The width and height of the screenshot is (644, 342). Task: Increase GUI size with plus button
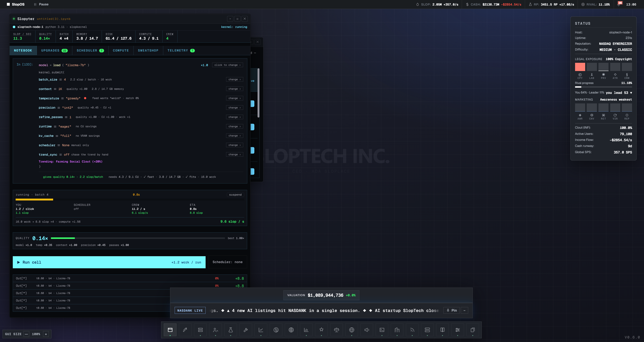point(46,334)
